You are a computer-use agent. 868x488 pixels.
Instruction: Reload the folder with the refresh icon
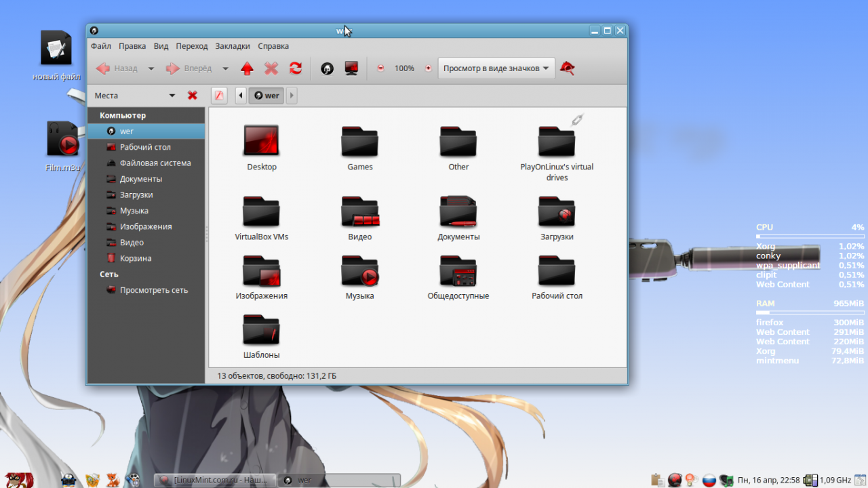296,68
